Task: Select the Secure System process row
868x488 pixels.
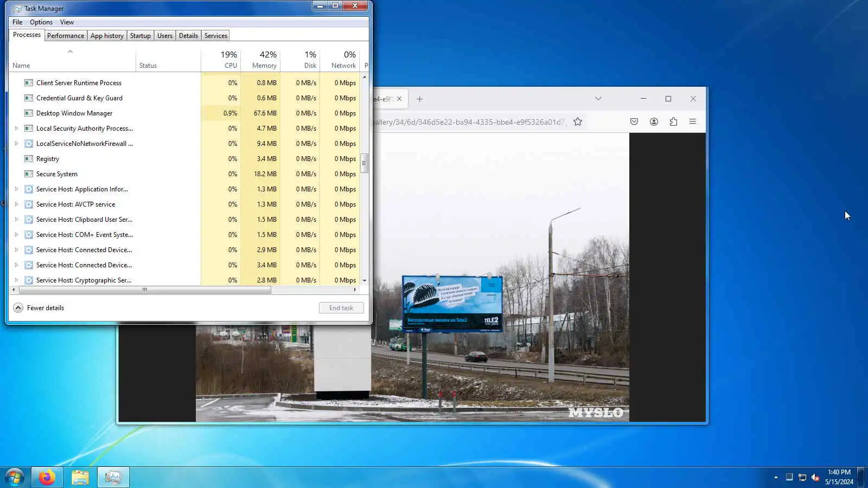Action: (184, 174)
